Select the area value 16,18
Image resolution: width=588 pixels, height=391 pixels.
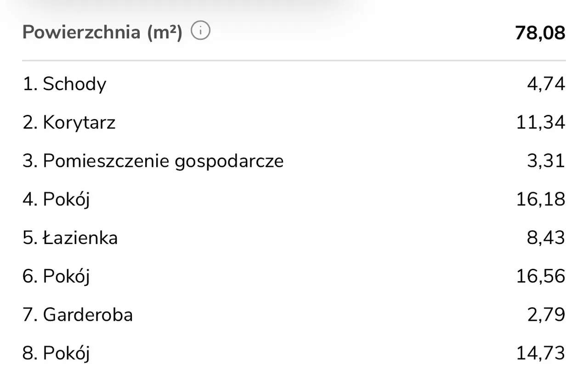click(x=541, y=200)
